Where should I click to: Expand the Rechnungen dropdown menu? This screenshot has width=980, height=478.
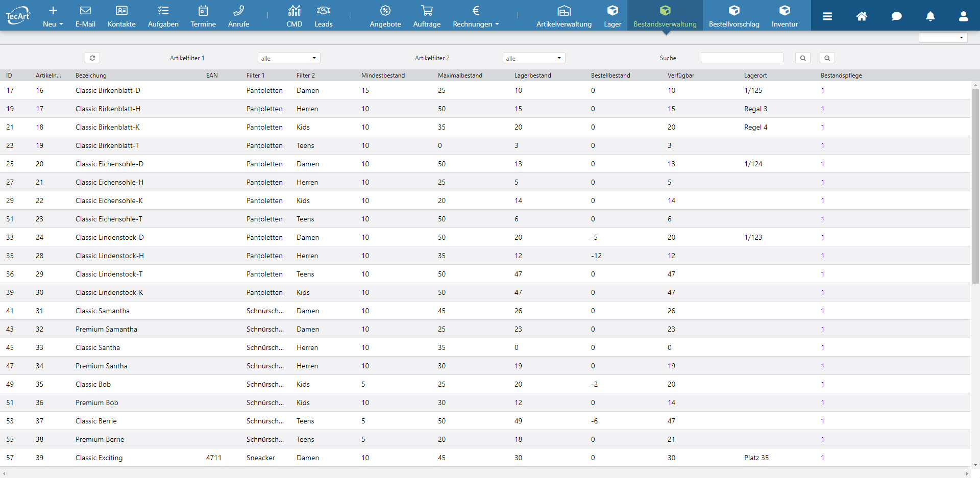click(x=476, y=16)
